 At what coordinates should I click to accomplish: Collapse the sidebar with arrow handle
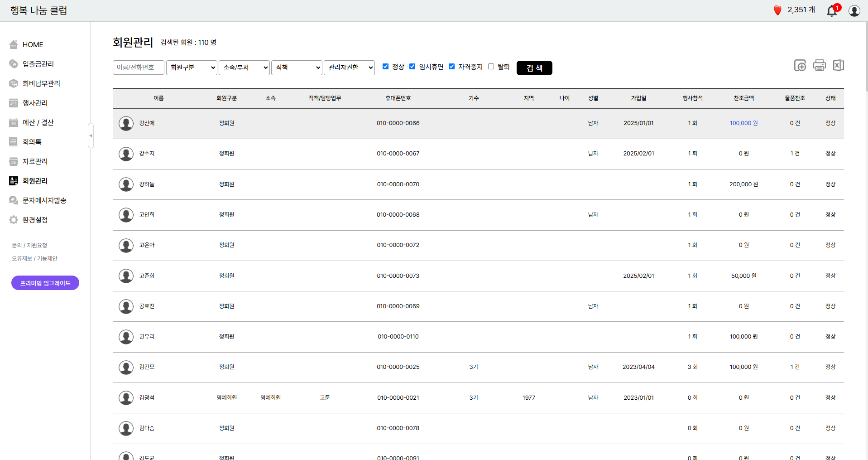coord(91,136)
